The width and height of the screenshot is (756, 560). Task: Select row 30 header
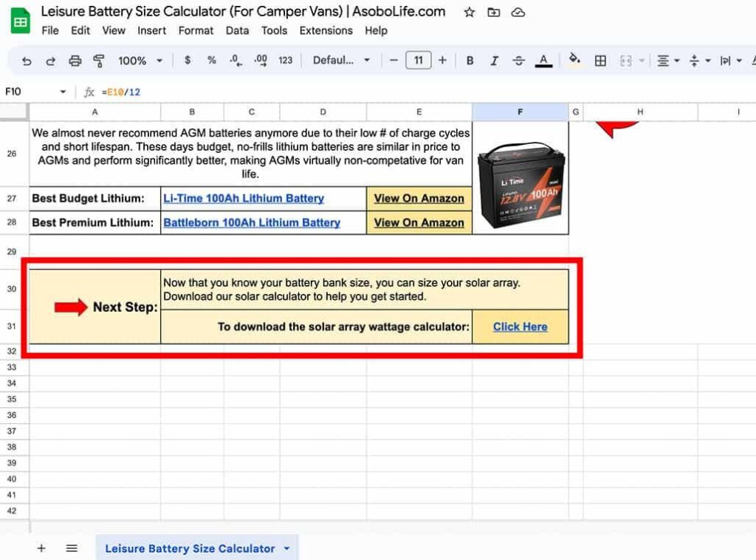(x=12, y=289)
